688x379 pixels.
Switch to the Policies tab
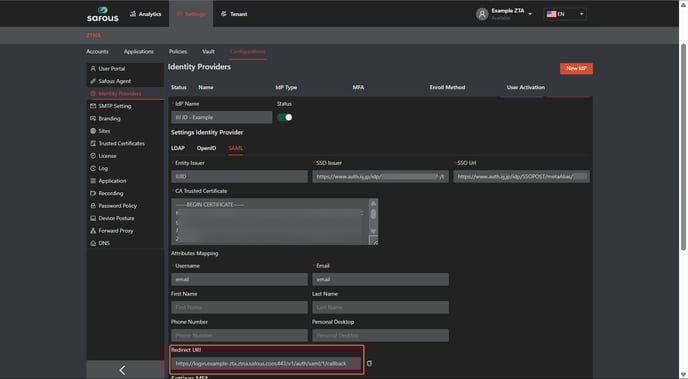click(x=178, y=52)
